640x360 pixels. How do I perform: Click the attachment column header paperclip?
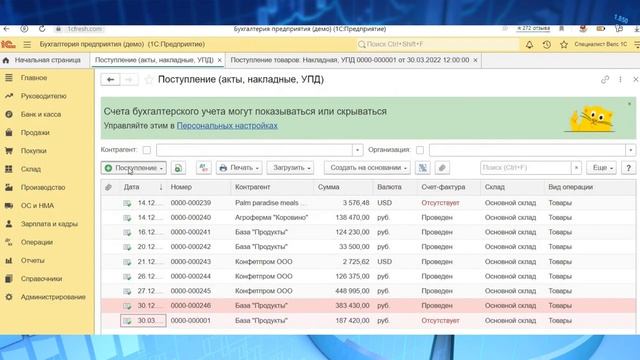108,187
